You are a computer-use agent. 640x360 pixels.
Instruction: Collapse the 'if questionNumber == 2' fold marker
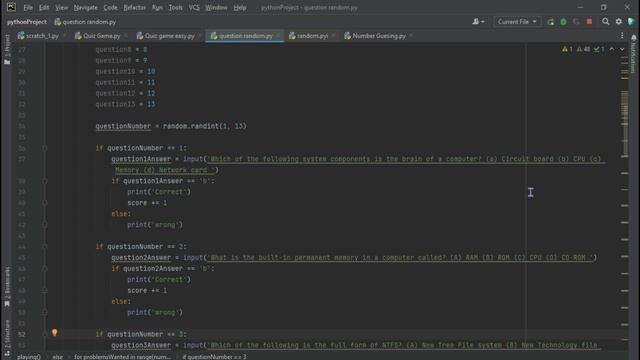pos(45,247)
